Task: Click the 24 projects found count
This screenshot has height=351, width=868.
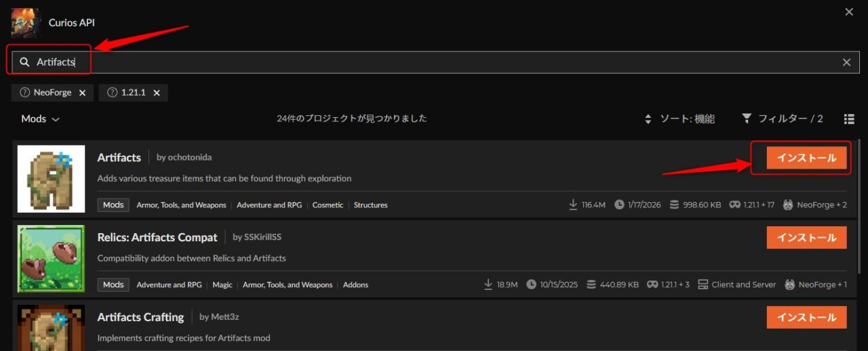Action: coord(352,119)
